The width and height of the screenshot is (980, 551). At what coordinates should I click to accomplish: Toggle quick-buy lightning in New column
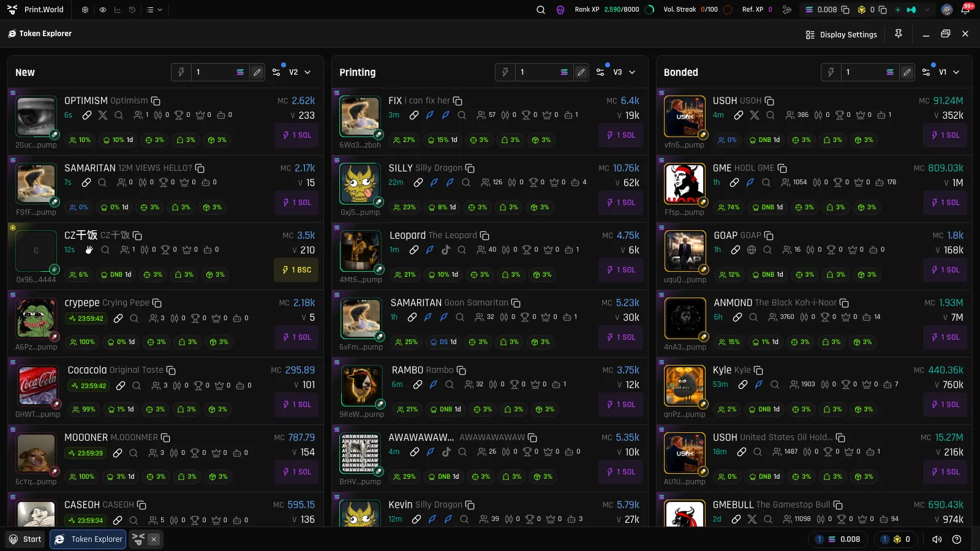[x=181, y=72]
